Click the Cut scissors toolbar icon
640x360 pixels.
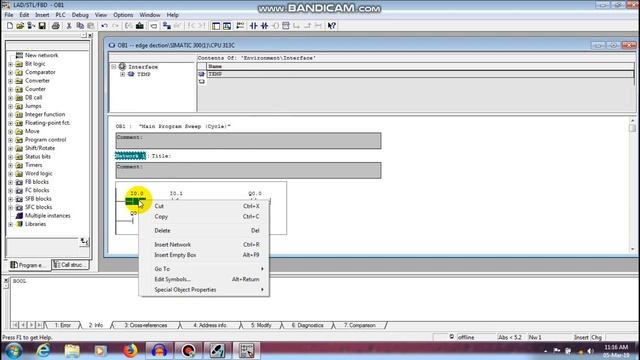pyautogui.click(x=69, y=26)
